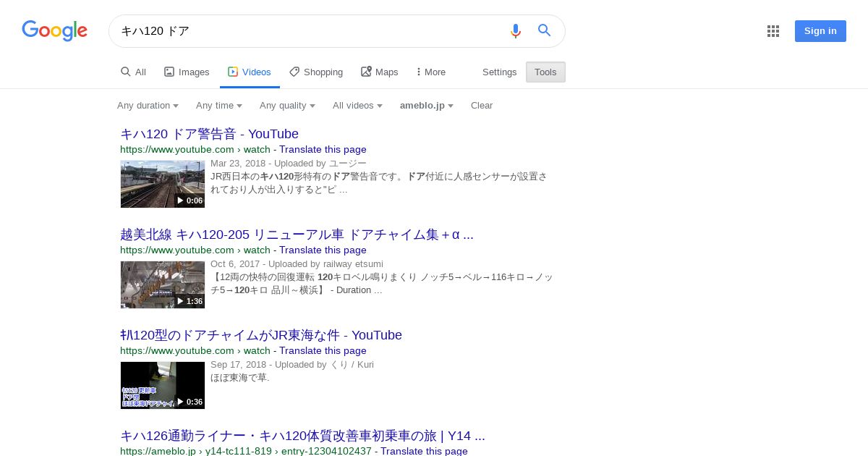868x456 pixels.
Task: Switch to the All tab
Action: click(133, 72)
